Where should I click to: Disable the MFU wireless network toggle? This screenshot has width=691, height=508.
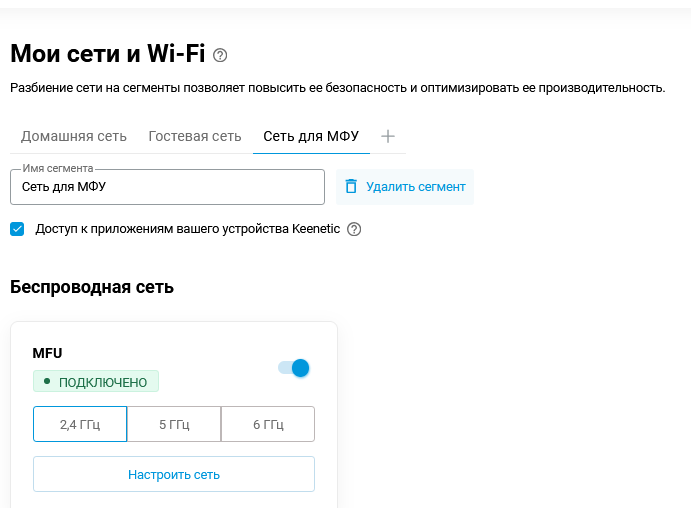[x=294, y=368]
